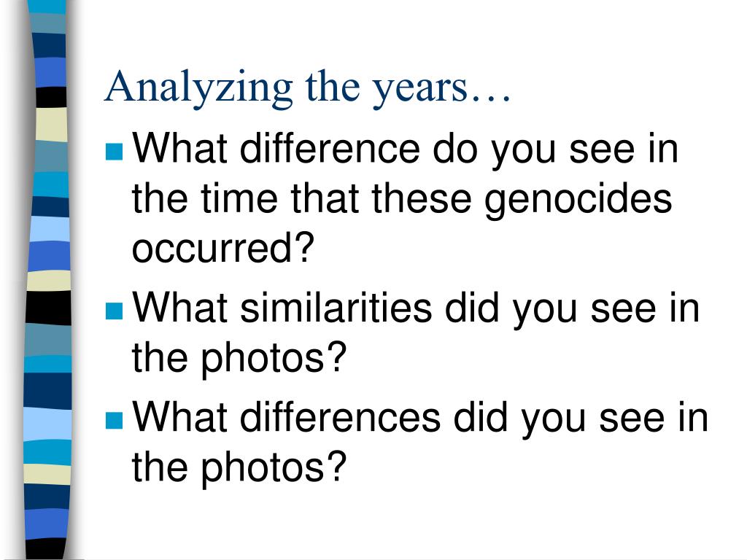Click the word "time" in the first bullet

coord(239,198)
